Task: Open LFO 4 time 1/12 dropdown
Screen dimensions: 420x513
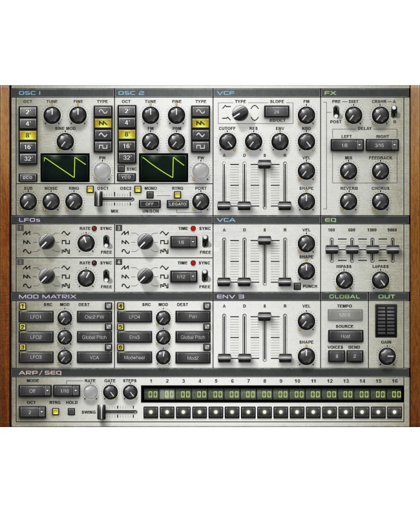Action: [x=184, y=277]
